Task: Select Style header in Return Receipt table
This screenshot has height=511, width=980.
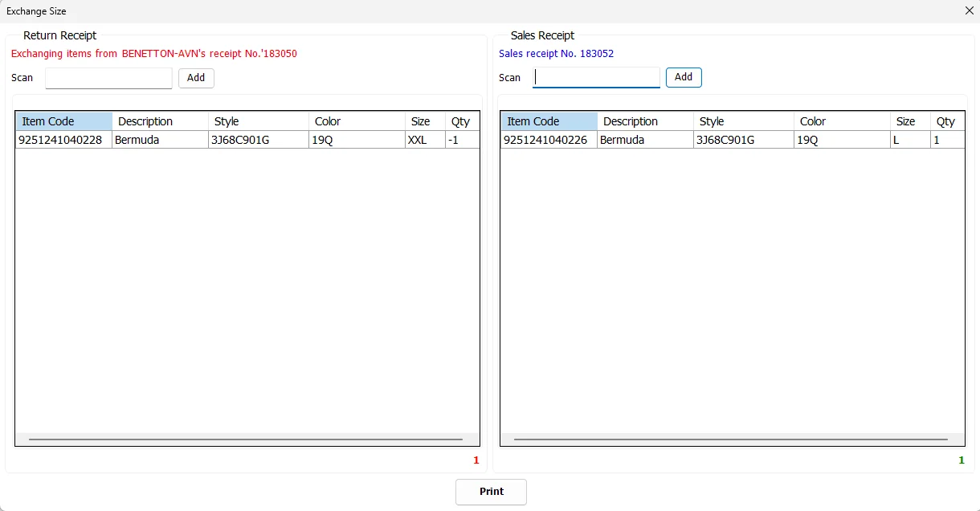Action: click(258, 121)
